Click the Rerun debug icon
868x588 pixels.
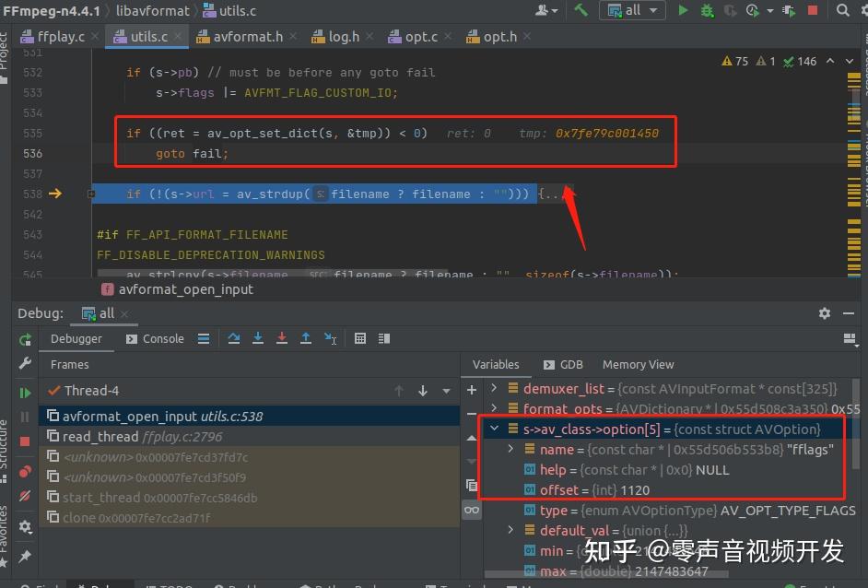[25, 340]
